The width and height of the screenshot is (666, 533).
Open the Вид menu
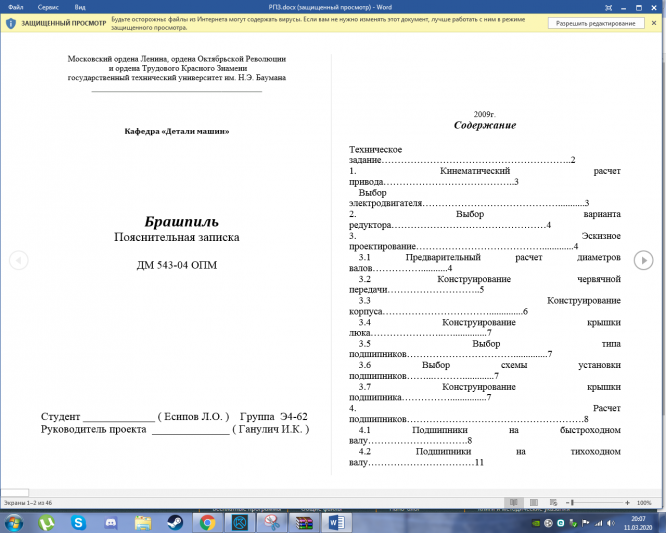click(x=80, y=7)
